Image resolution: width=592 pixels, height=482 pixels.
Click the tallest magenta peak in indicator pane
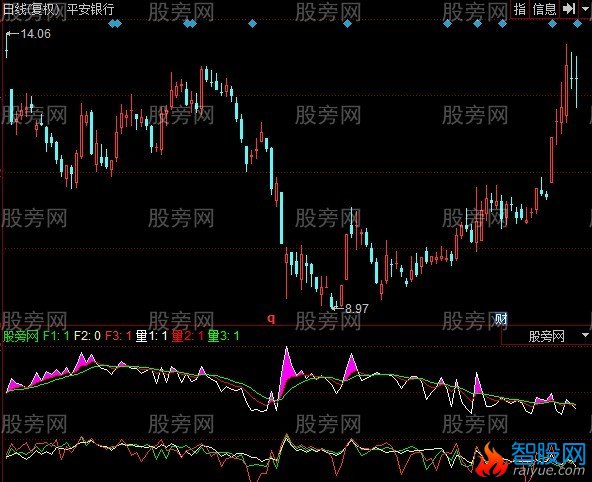(x=287, y=362)
